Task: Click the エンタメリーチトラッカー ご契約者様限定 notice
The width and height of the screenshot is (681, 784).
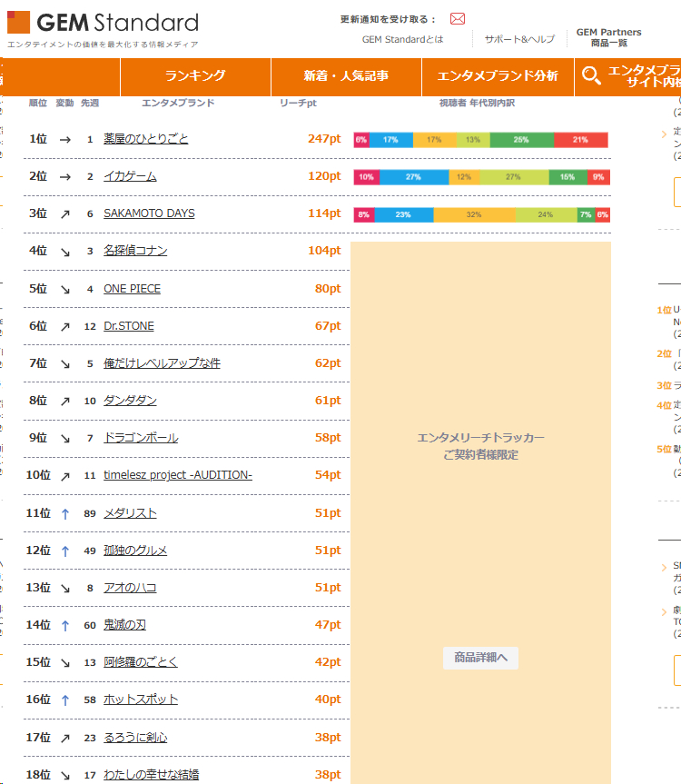Action: click(480, 446)
